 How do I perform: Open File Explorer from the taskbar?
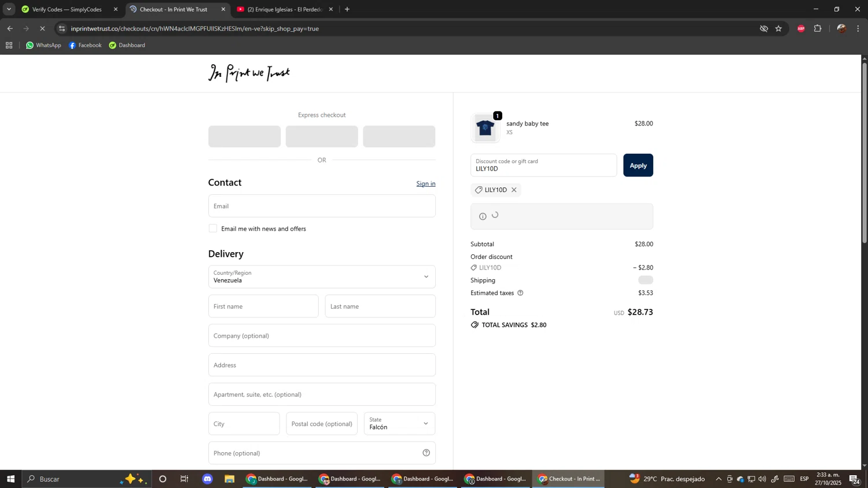pyautogui.click(x=230, y=479)
